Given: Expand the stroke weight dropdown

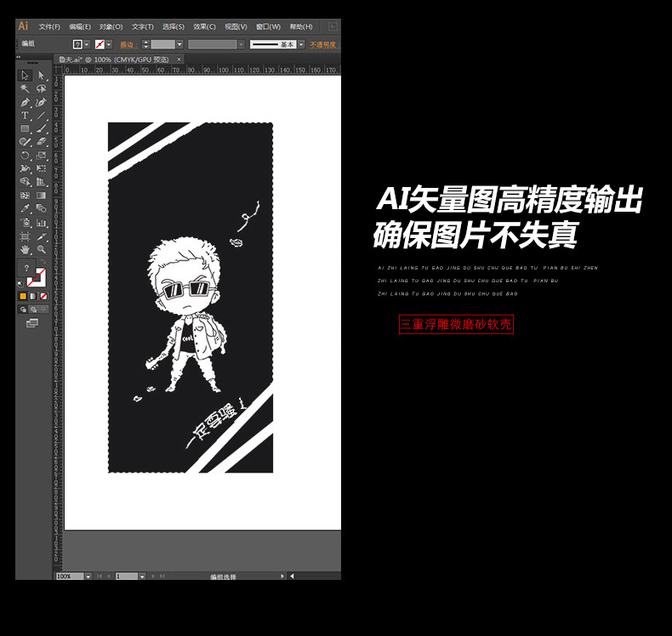Looking at the screenshot, I should [179, 44].
